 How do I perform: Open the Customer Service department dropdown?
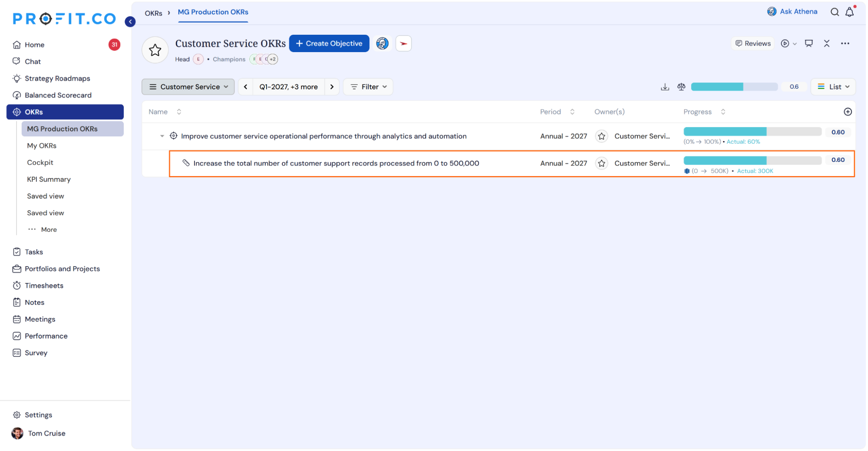[x=188, y=87]
